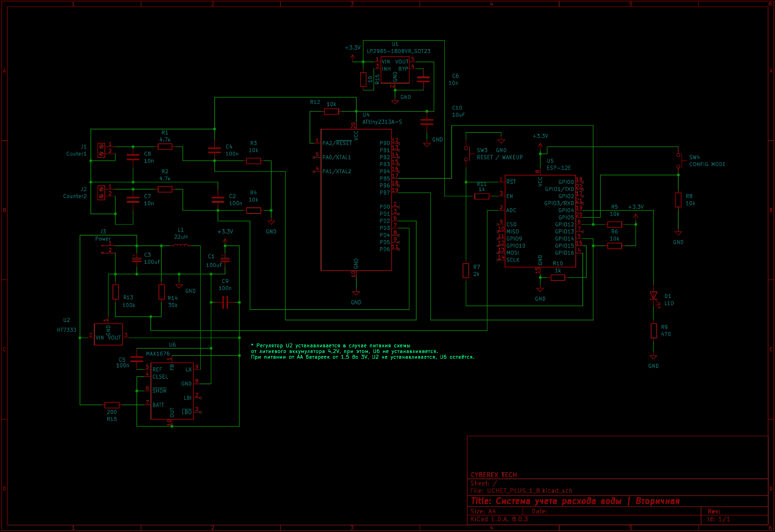Click the R10 1k resistor symbol
The width and height of the screenshot is (775, 532).
coord(558,277)
